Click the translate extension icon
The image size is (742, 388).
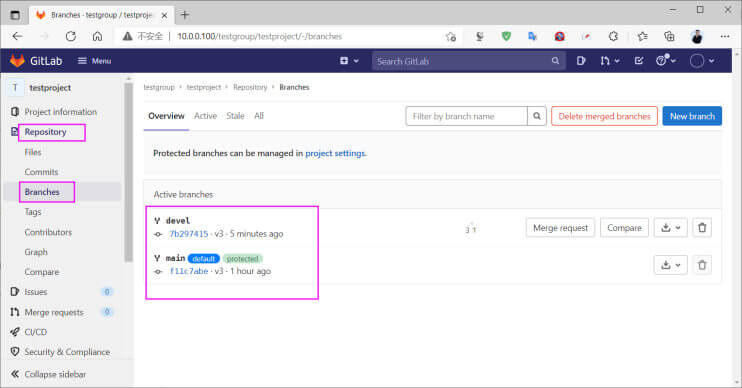(533, 36)
